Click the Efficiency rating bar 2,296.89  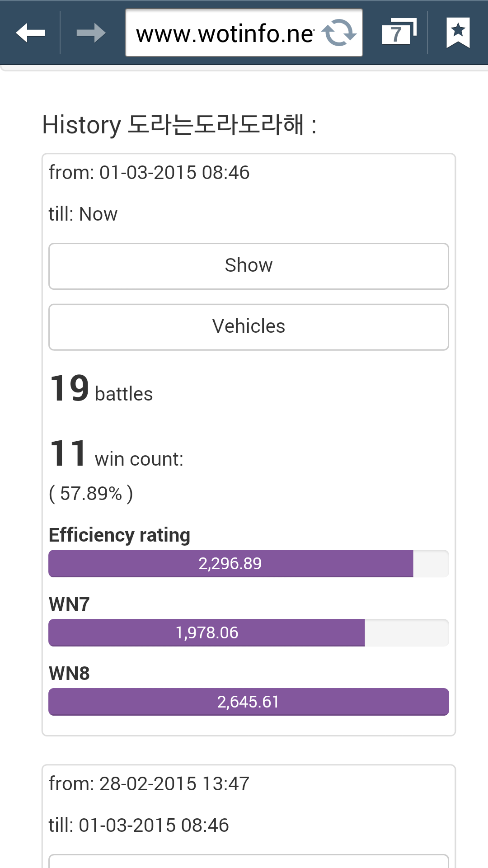(249, 563)
